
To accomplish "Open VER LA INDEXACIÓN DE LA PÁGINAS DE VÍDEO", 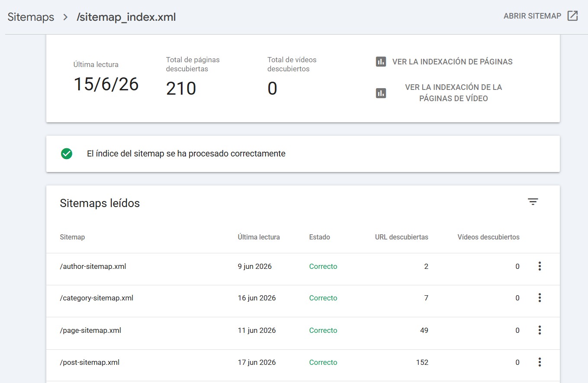I will (x=453, y=93).
